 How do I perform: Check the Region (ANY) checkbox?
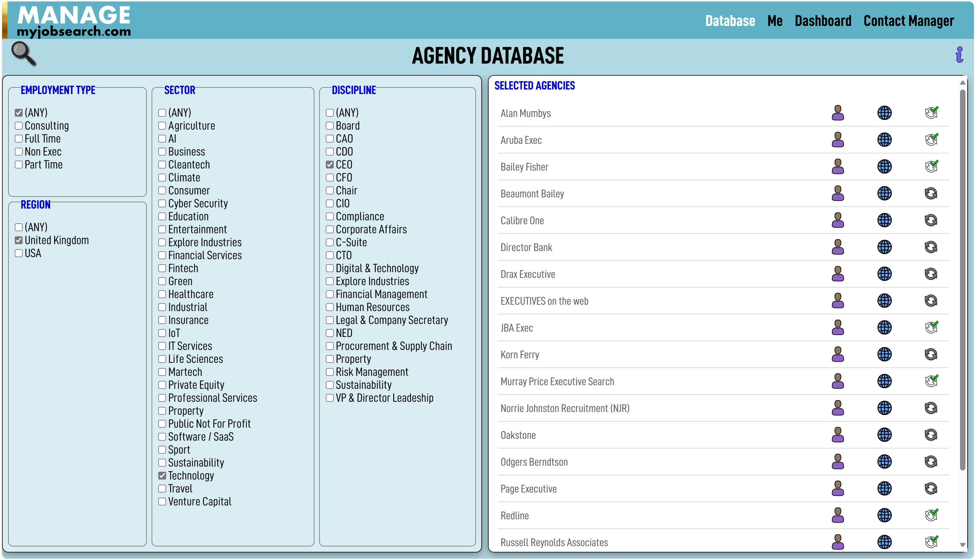pyautogui.click(x=18, y=227)
